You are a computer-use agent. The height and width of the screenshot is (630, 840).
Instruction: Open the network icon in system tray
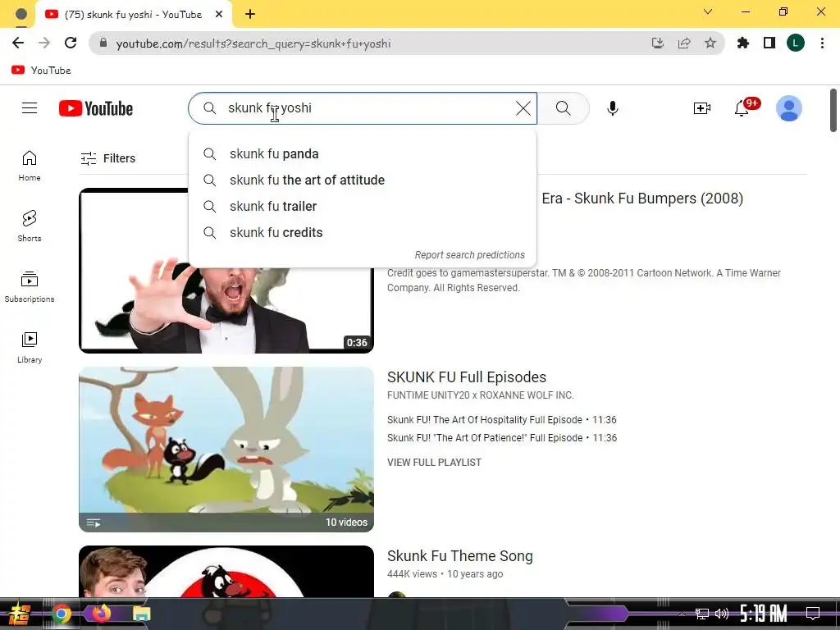point(701,614)
